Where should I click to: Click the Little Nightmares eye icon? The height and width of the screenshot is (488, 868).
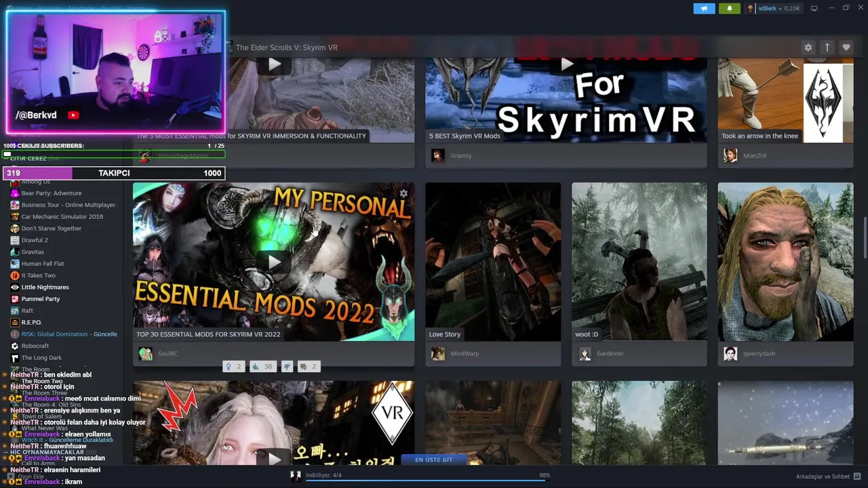click(x=15, y=287)
